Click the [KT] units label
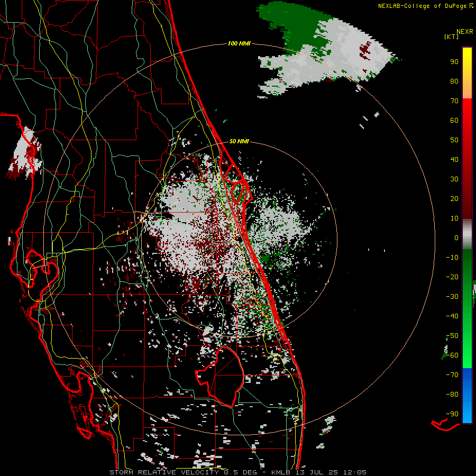Viewport: 476px width, 476px height. click(452, 36)
